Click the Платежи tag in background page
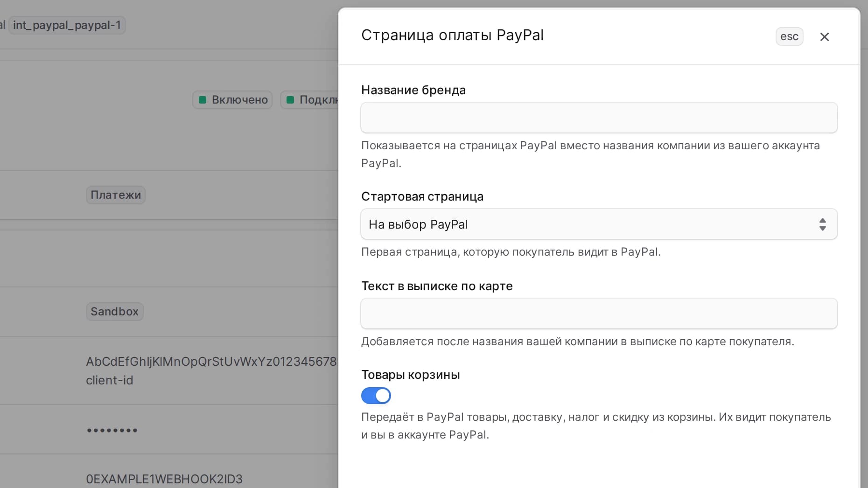This screenshot has width=868, height=488. tap(116, 195)
